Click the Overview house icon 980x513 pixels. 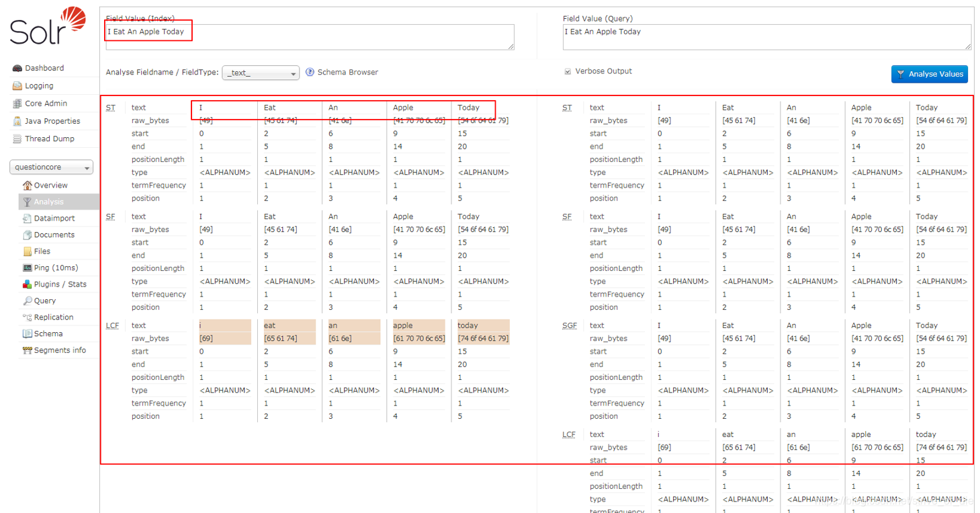(28, 186)
